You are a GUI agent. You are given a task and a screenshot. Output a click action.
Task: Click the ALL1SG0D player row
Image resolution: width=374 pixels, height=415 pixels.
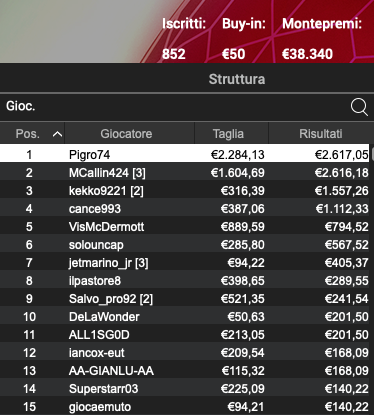click(x=185, y=334)
